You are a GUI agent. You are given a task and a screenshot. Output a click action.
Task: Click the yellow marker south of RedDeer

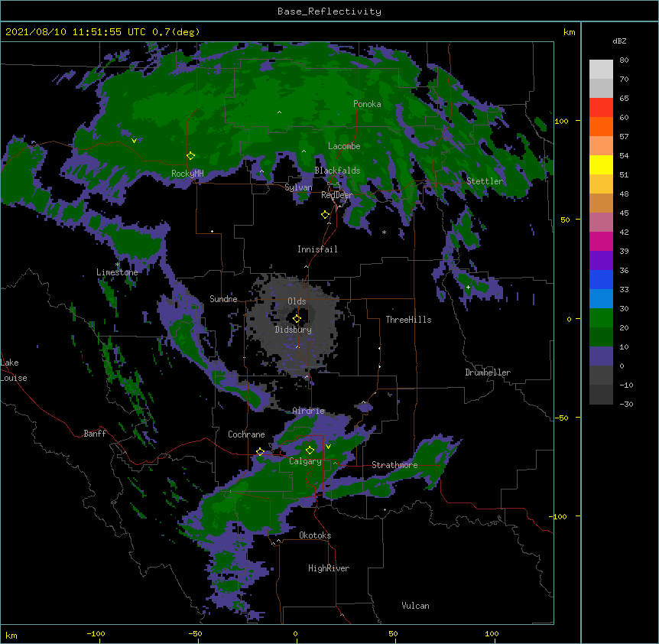pyautogui.click(x=326, y=215)
